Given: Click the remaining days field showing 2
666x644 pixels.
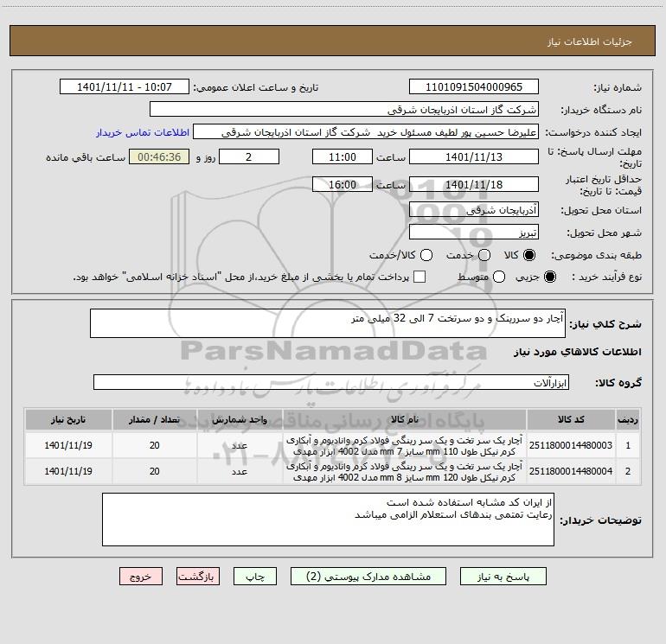Looking at the screenshot, I should click(249, 156).
